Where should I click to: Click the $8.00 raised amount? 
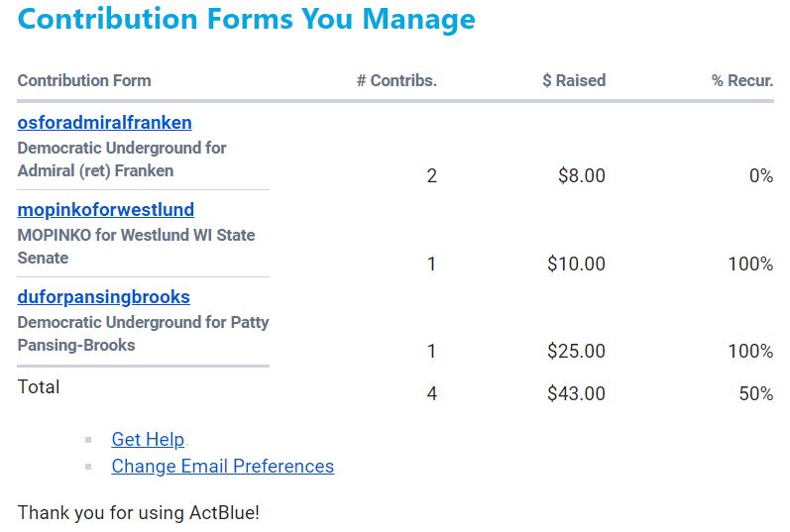tap(581, 176)
